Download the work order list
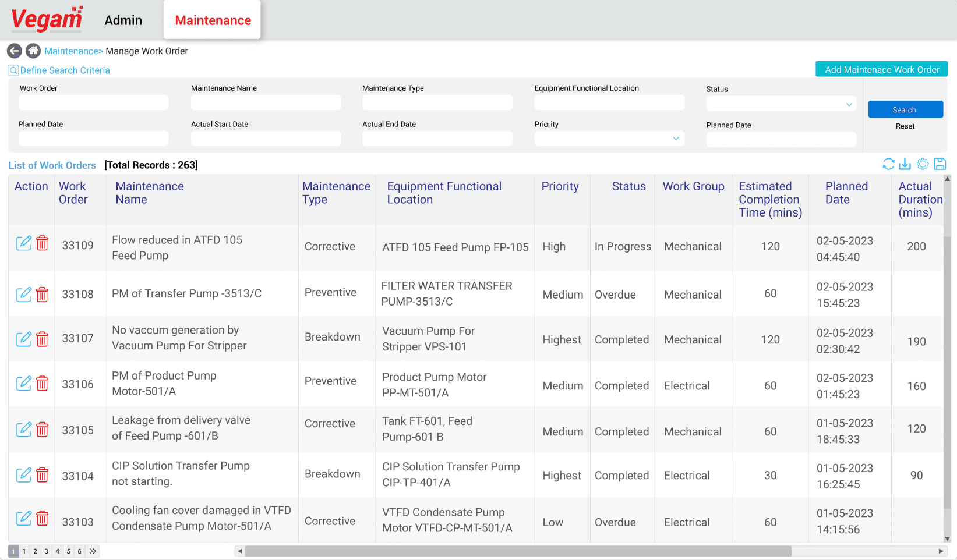Screen dimensions: 957x560 pos(905,164)
